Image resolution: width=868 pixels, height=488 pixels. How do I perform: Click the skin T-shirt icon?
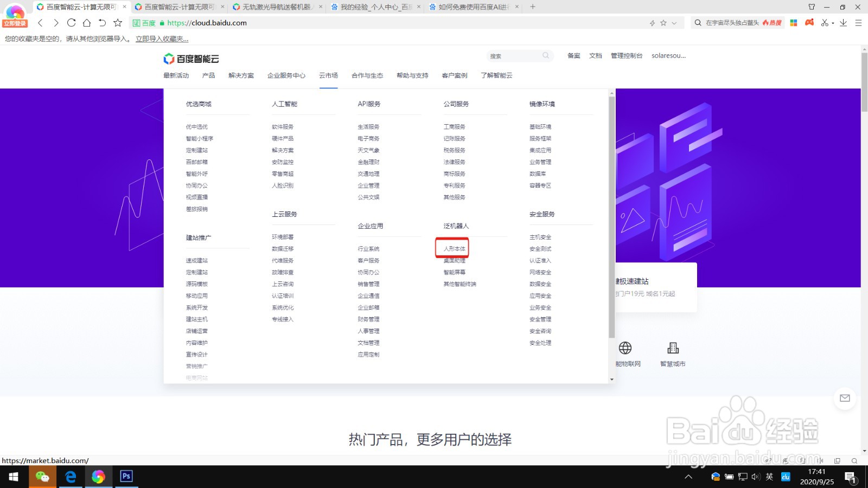pos(812,7)
